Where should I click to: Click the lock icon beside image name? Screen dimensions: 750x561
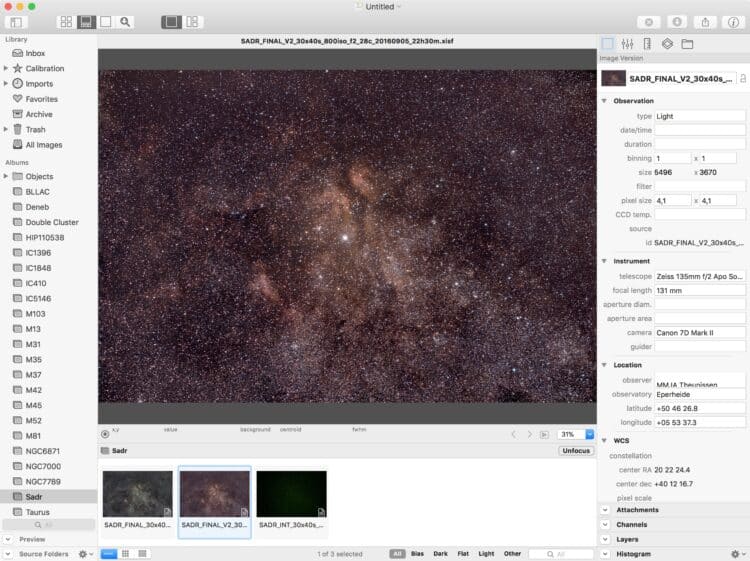tap(743, 78)
